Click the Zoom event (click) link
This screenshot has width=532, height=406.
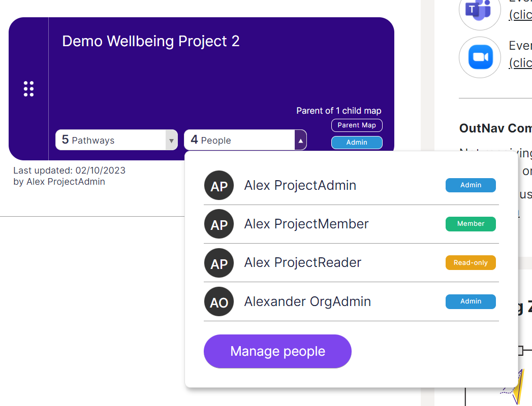tap(520, 62)
